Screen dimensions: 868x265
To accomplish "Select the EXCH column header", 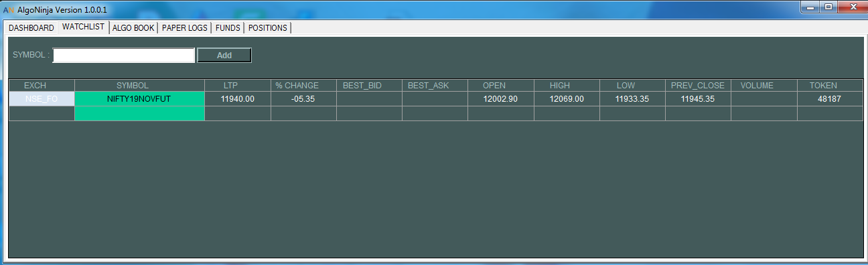I will click(x=42, y=86).
